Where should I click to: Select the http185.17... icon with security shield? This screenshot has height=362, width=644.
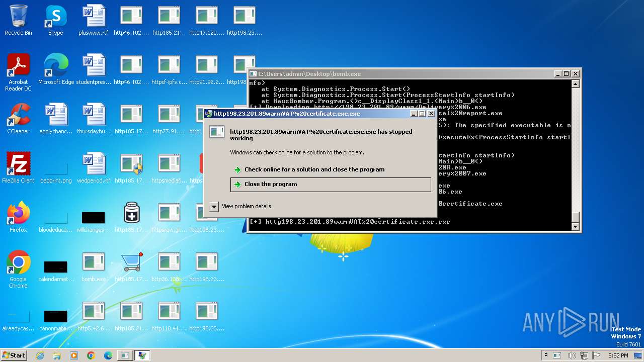point(131,168)
